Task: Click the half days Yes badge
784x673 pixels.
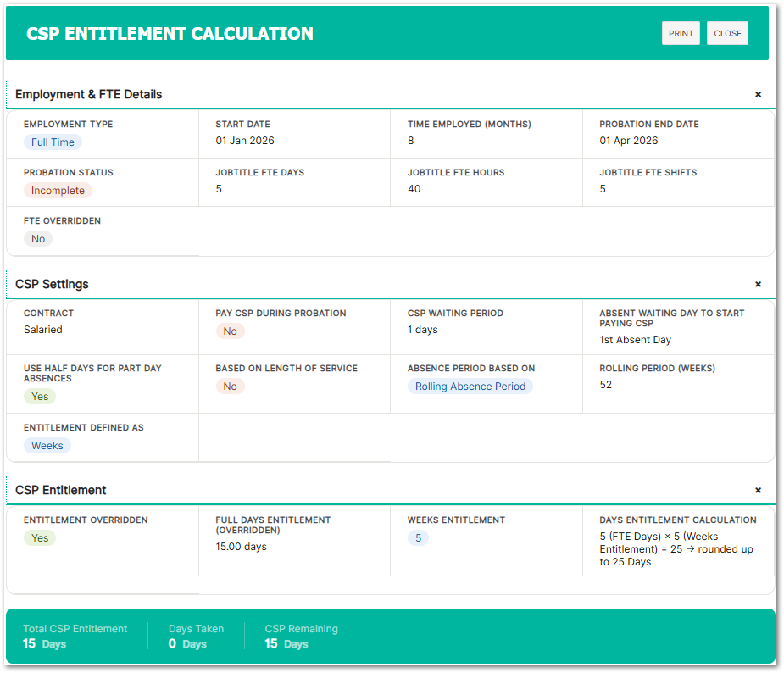Action: (x=40, y=397)
